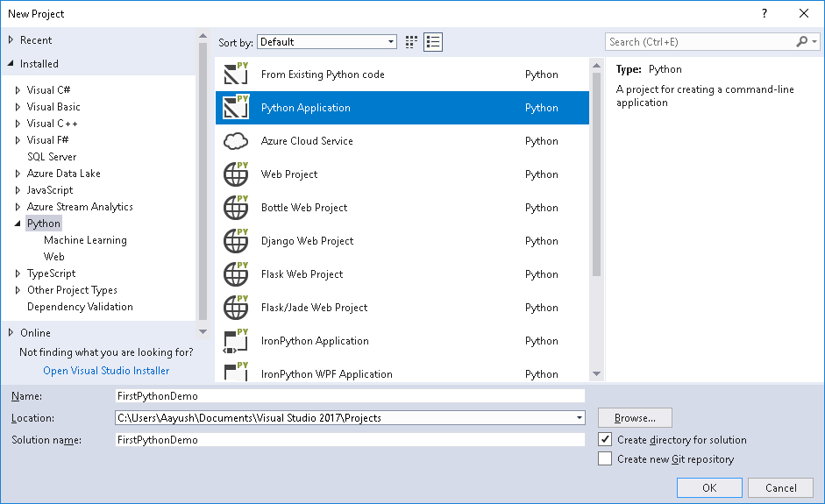Expand the Azure Data Lake node
The width and height of the screenshot is (825, 504).
pyautogui.click(x=18, y=174)
